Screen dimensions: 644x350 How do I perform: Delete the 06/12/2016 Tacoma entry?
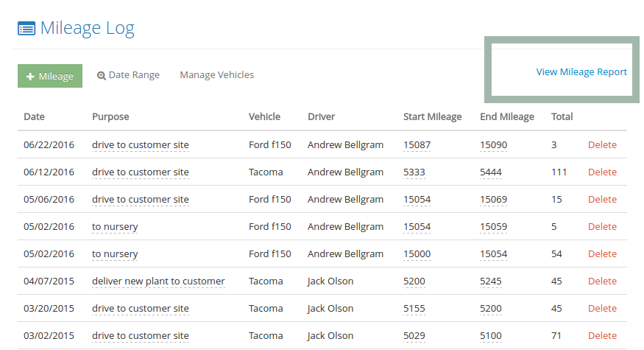(x=602, y=172)
